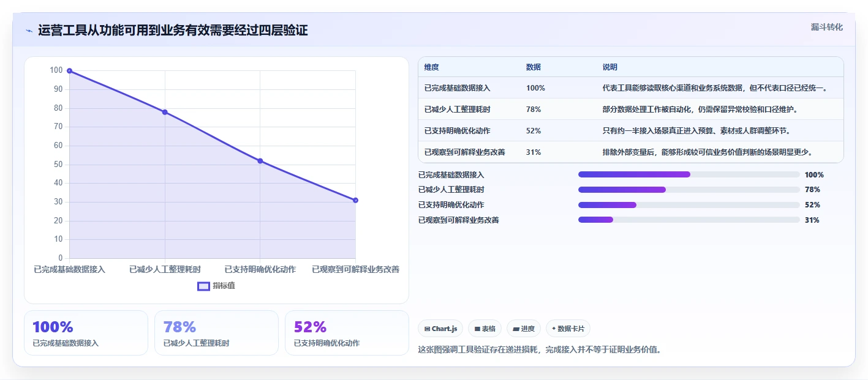Image resolution: width=868 pixels, height=380 pixels.
Task: Click the 100% value beside the progress bar
Action: [x=814, y=174]
